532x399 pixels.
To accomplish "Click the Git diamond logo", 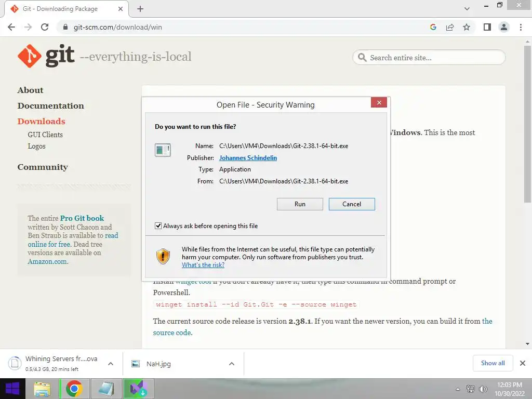I will [30, 56].
